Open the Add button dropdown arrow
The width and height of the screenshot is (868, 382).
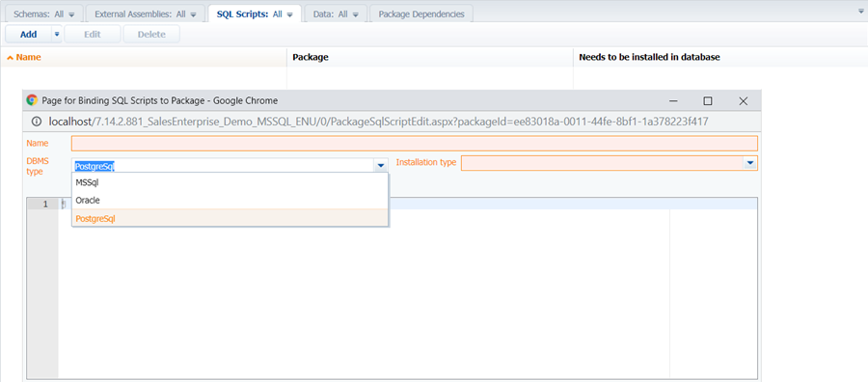tap(57, 35)
